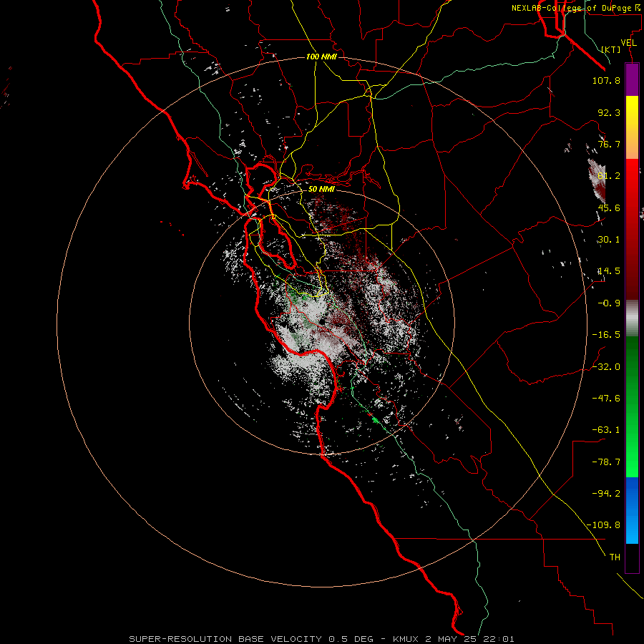The image size is (644, 644).
Task: Pick the yellow-orange segment of the velocity scale
Action: click(x=632, y=127)
